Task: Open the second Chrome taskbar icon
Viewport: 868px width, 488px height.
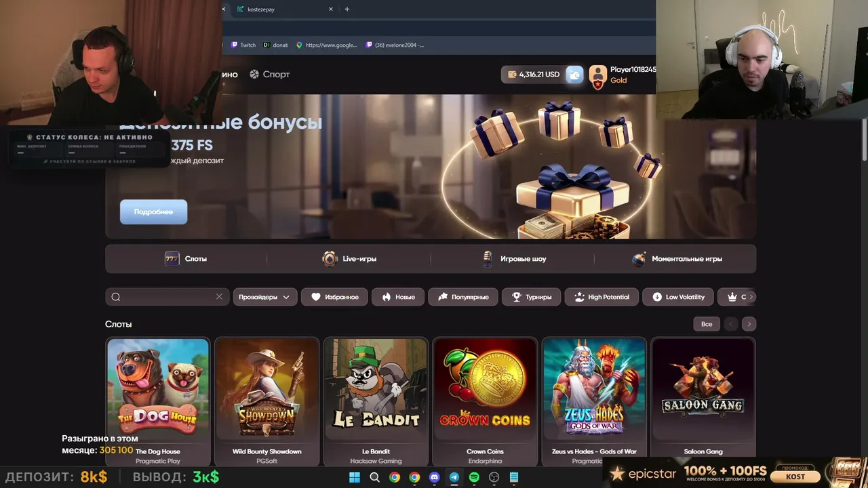Action: click(414, 477)
